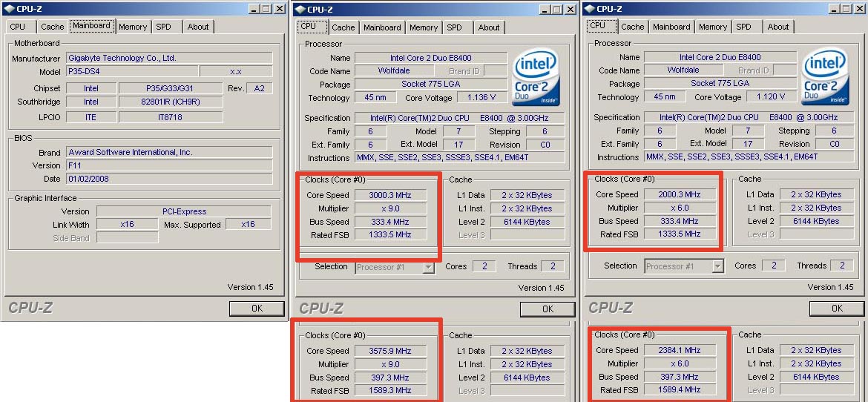
Task: Open Memory tab in the 2000.3 MHz window
Action: (x=713, y=27)
